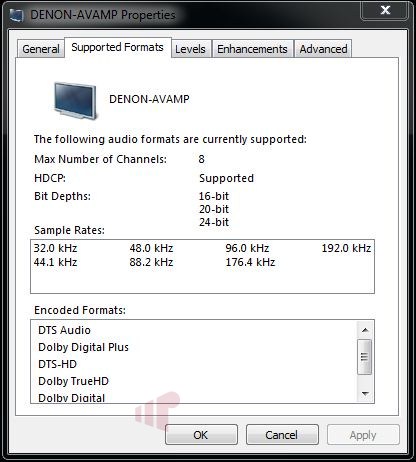Select Dolby TrueHD in Encoded Formats

73,381
